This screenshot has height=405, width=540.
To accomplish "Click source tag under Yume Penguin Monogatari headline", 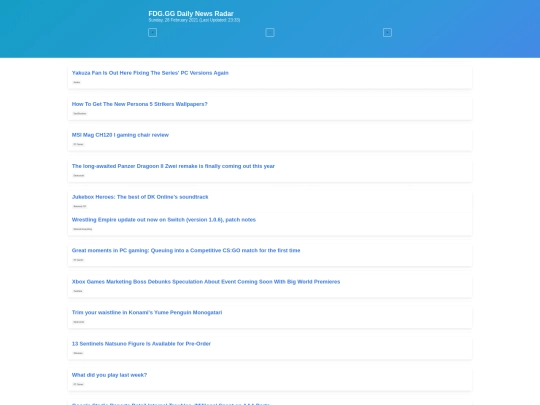I will click(x=79, y=322).
